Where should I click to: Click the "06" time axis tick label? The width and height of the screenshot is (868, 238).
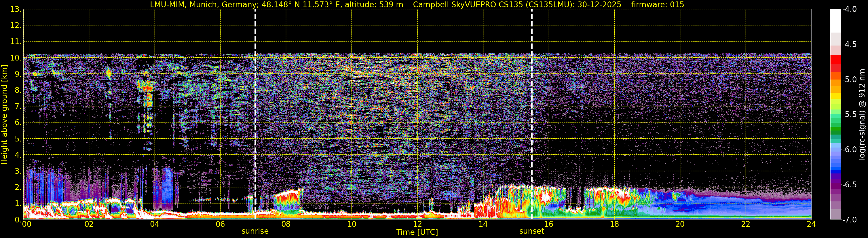220,224
